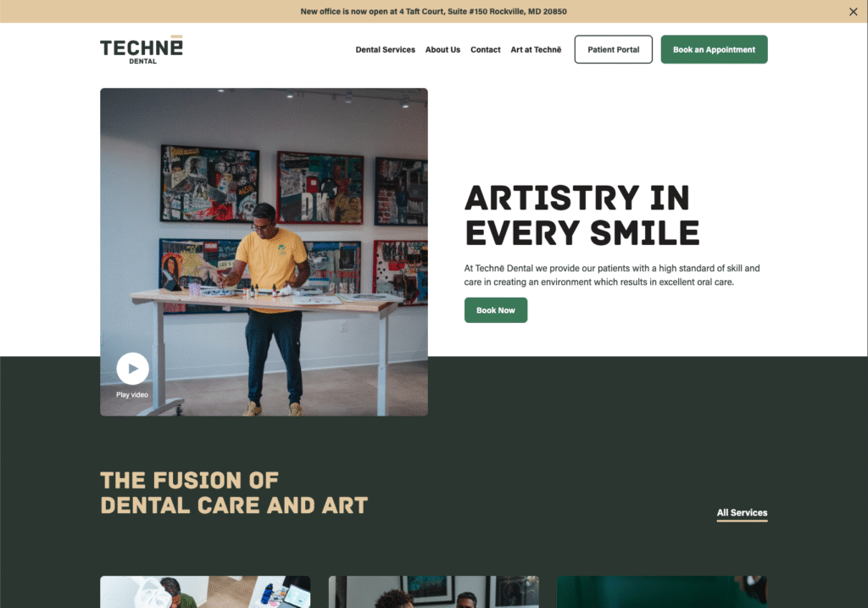Go to the About Us page
Viewport: 868px width, 608px height.
point(442,50)
